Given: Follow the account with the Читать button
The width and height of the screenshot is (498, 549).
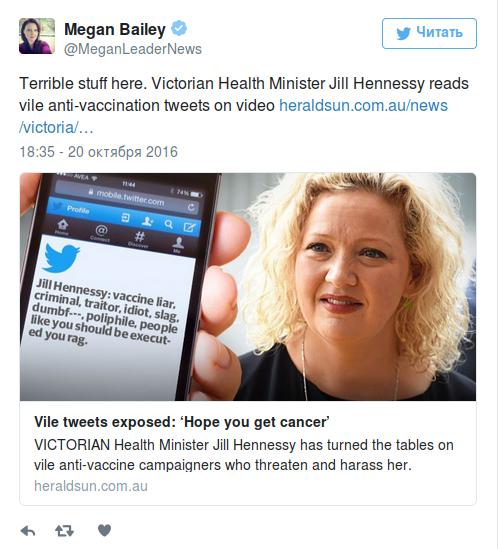Looking at the screenshot, I should tap(429, 33).
